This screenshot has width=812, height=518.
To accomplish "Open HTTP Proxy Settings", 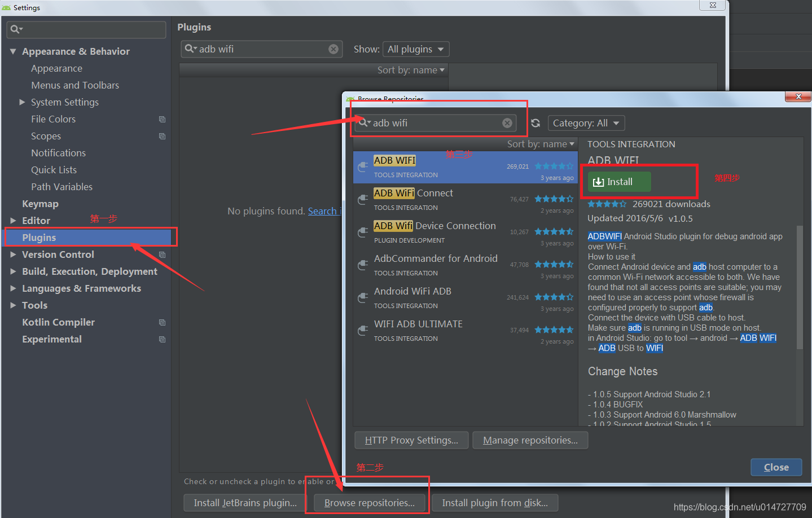I will click(x=411, y=440).
